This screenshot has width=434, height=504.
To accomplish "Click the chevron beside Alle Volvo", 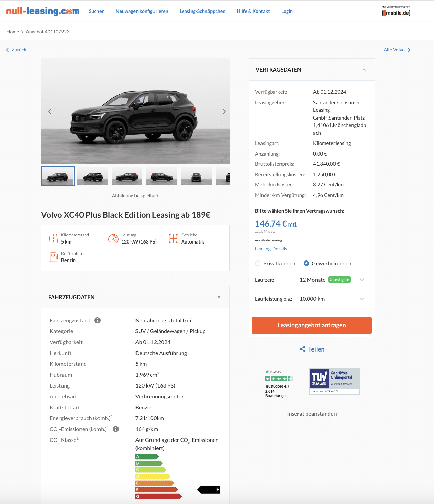I will [409, 50].
